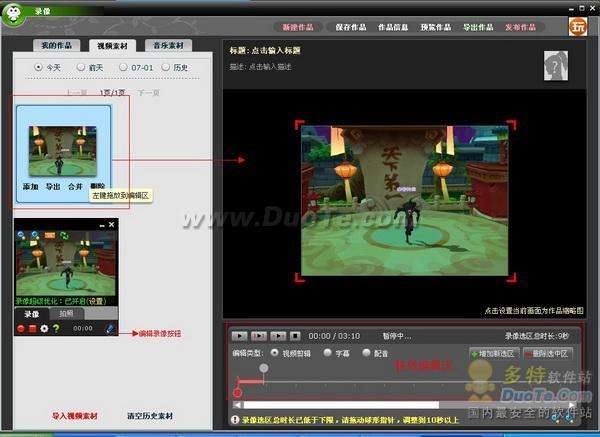Click 保存作品 in the top menu
This screenshot has height=437, width=600.
click(351, 27)
